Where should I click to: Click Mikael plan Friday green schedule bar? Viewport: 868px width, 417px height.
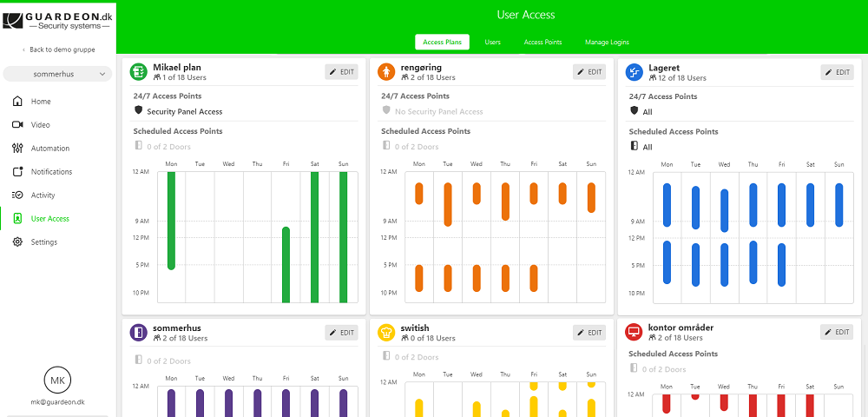point(286,265)
